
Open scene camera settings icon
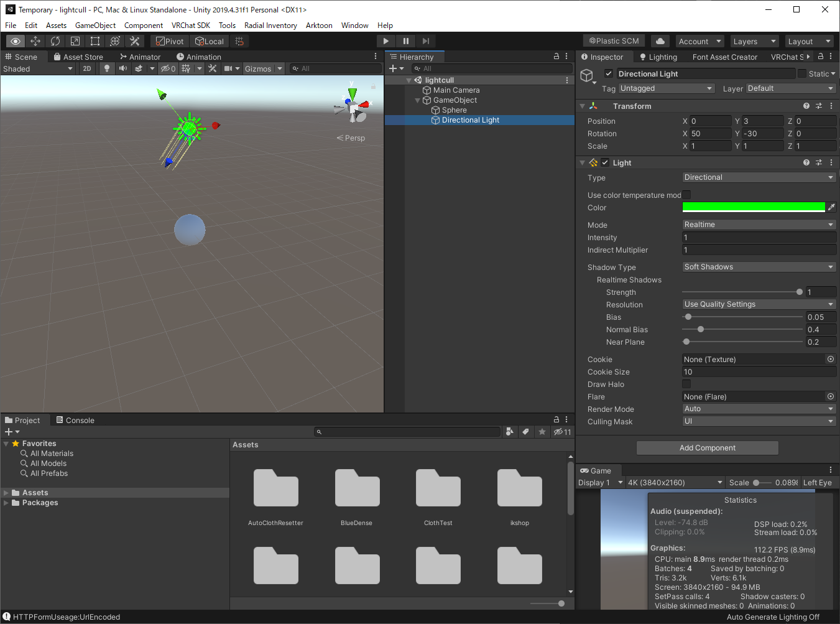(228, 68)
